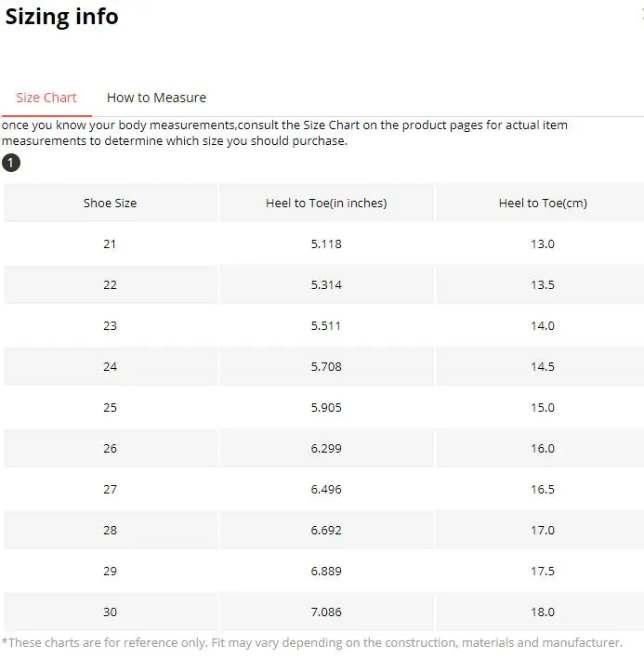Click the 17.5 cm value

543,572
